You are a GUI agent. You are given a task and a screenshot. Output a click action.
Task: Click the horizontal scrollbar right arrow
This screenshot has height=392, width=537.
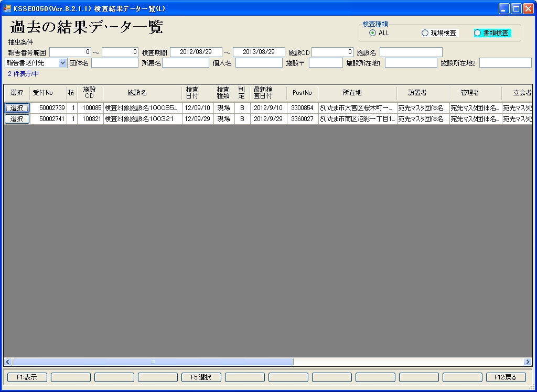point(528,362)
